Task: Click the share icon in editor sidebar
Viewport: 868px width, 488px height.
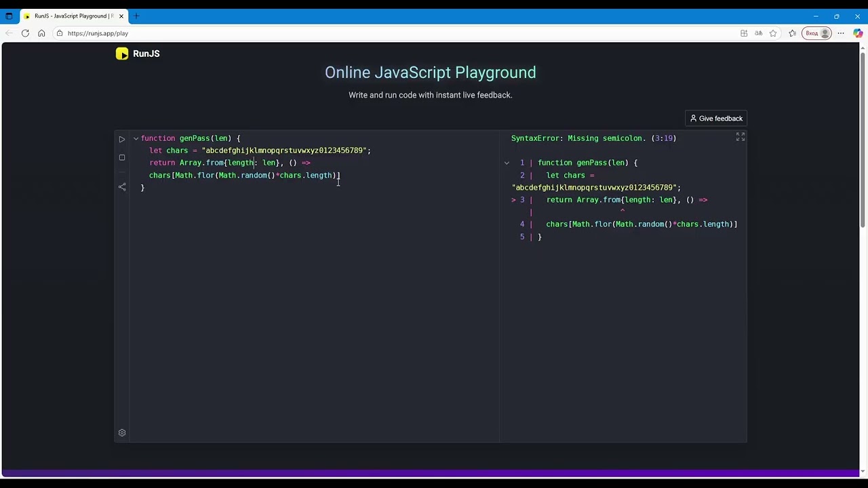Action: tap(122, 187)
